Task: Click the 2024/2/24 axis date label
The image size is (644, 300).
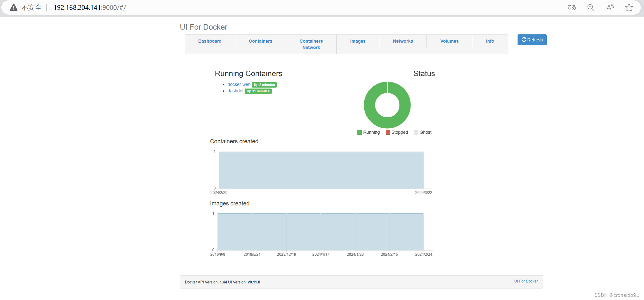Action: [x=424, y=254]
